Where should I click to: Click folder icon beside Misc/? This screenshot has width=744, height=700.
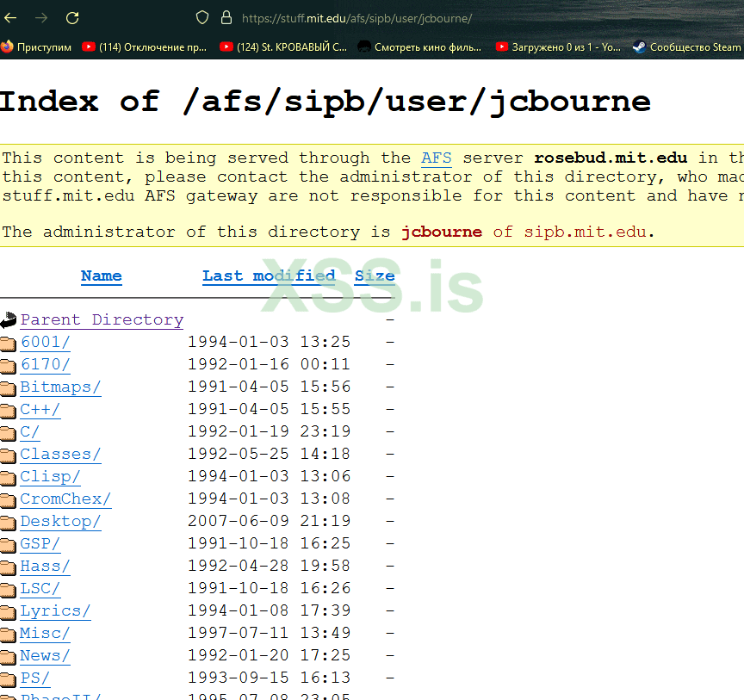point(8,635)
